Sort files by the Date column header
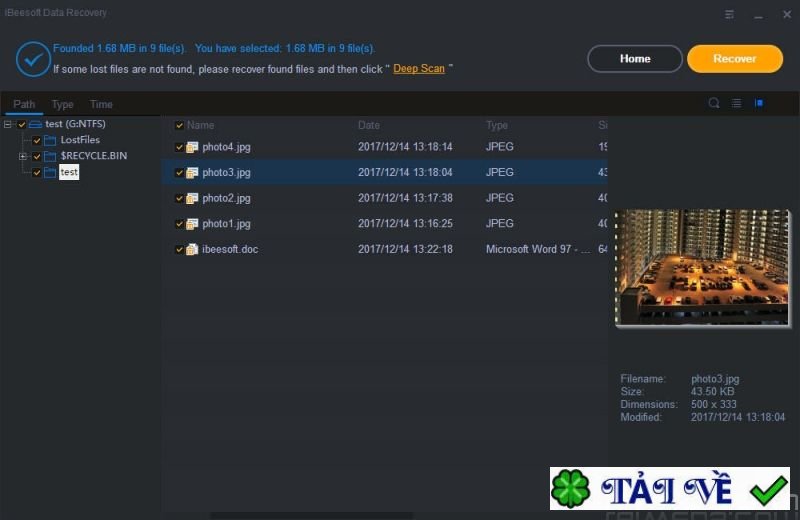The height and width of the screenshot is (520, 800). [x=369, y=126]
